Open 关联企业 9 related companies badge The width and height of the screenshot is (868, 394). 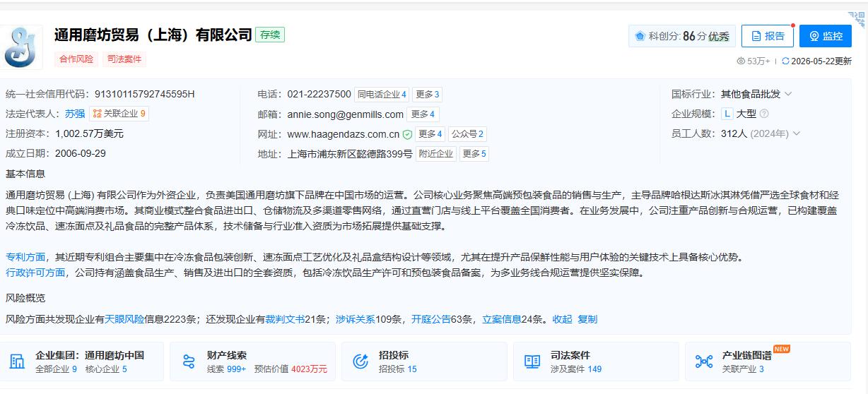tap(119, 114)
